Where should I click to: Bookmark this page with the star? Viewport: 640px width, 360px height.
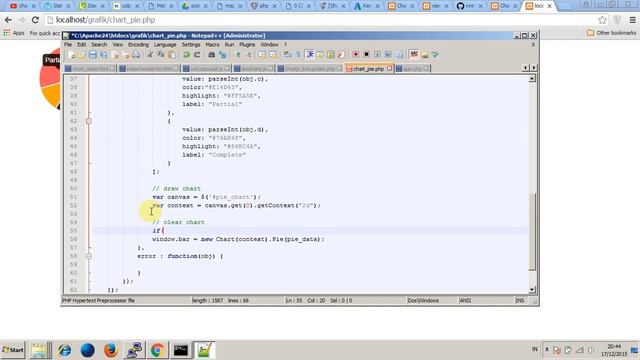602,20
